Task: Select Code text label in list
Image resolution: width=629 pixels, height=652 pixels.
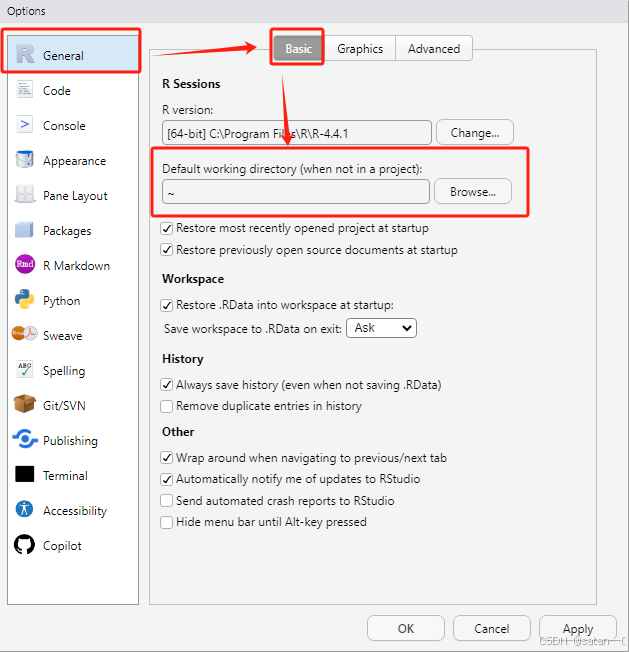Action: coord(57,91)
